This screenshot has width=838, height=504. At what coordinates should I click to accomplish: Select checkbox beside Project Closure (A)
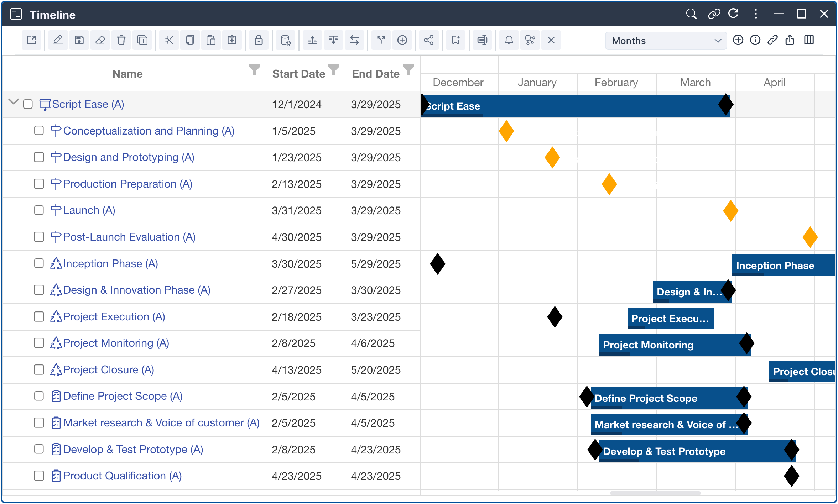(x=39, y=370)
